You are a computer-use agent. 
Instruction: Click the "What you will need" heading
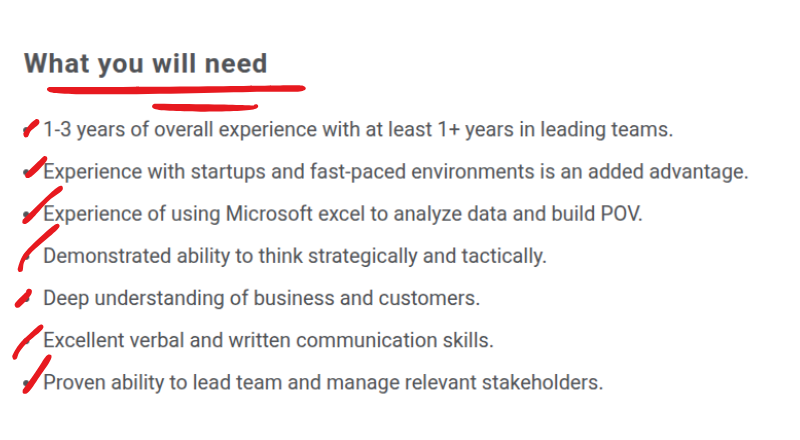coord(146,64)
